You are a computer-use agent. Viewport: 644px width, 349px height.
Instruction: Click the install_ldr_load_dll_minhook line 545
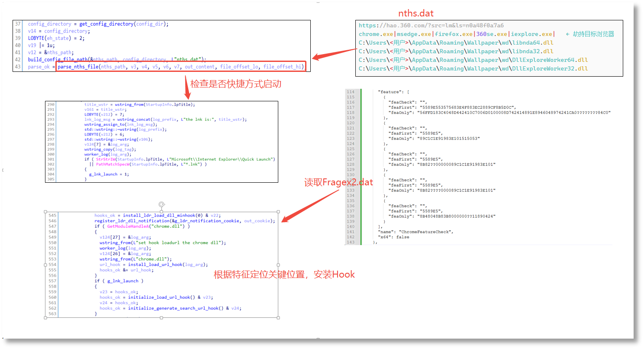[158, 215]
